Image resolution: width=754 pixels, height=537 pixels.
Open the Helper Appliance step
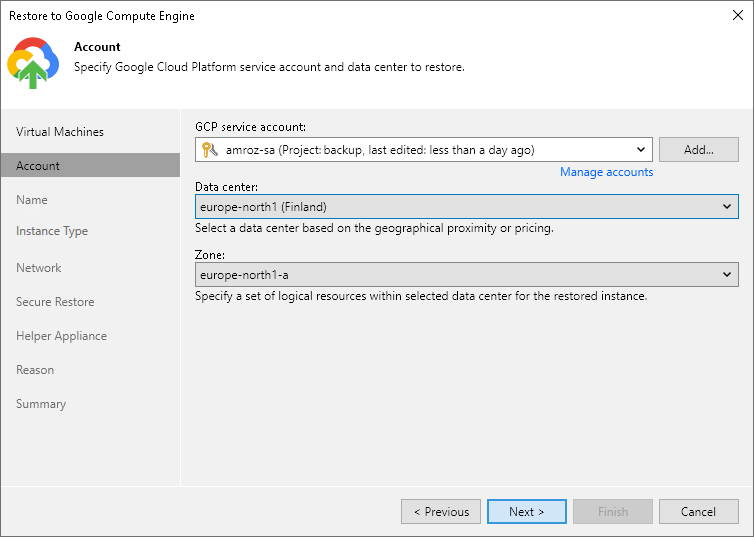pyautogui.click(x=61, y=336)
